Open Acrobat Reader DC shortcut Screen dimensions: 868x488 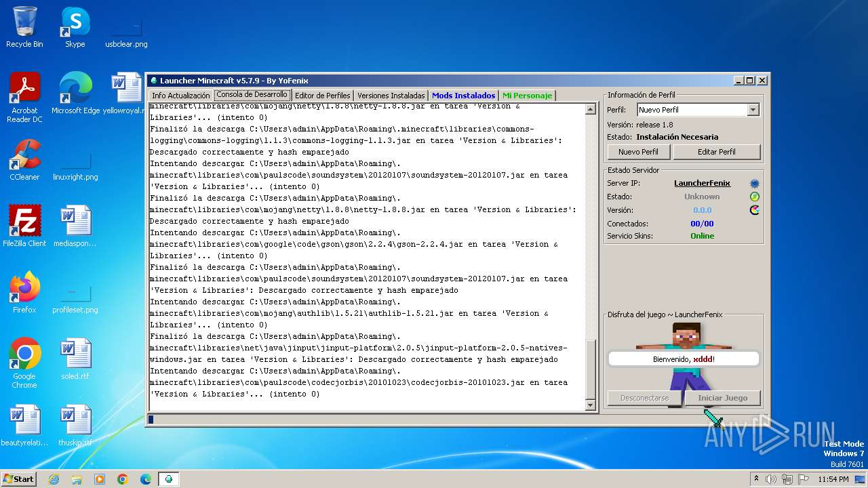(24, 98)
